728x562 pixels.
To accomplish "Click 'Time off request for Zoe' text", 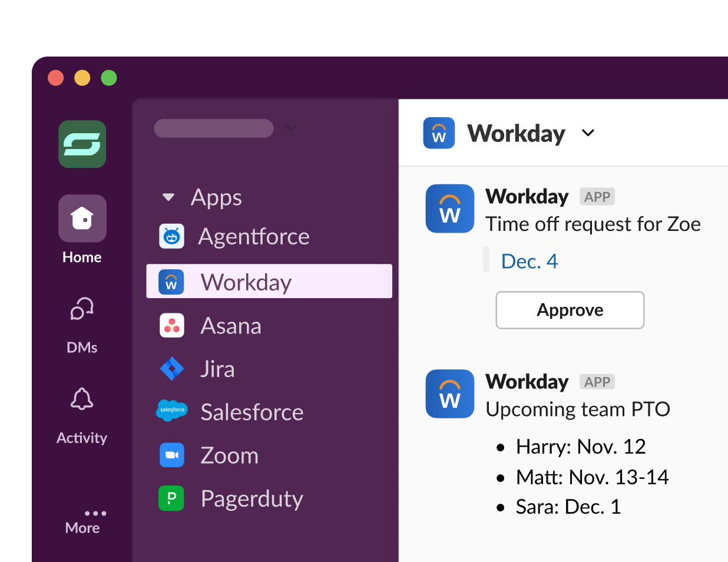I will point(593,224).
